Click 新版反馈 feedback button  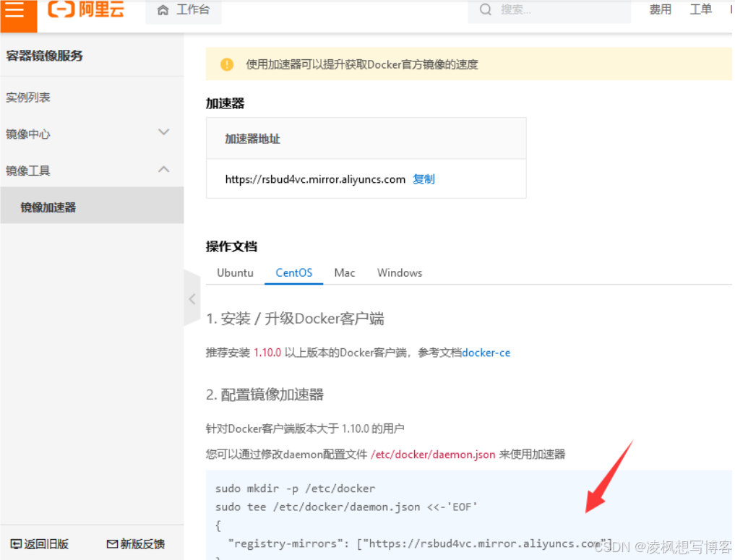[x=136, y=544]
